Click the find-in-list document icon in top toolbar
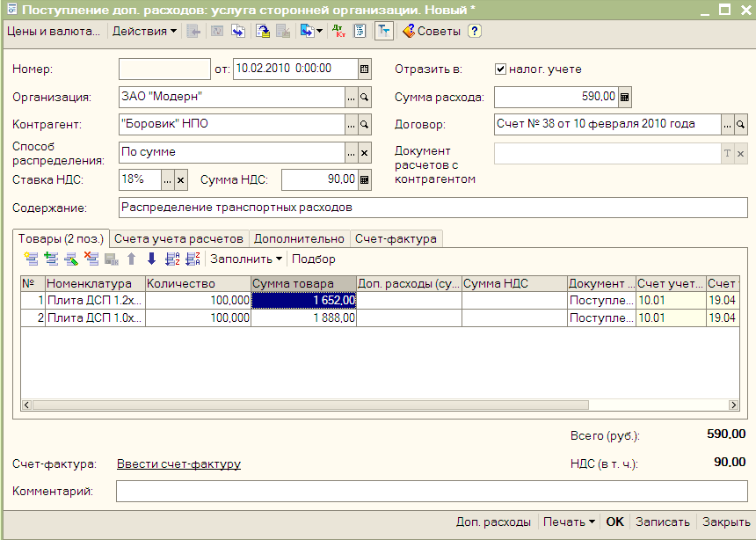Screen dimensions: 756x540 click(x=238, y=32)
